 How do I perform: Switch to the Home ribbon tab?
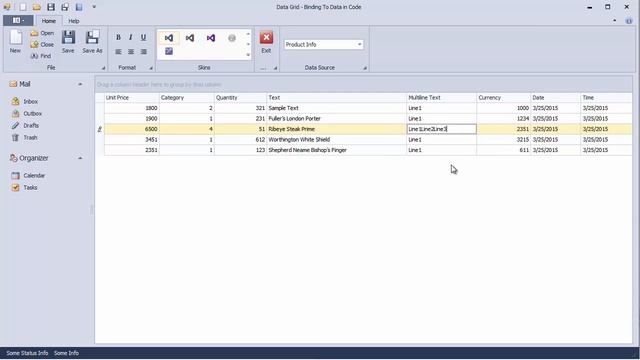click(x=49, y=21)
